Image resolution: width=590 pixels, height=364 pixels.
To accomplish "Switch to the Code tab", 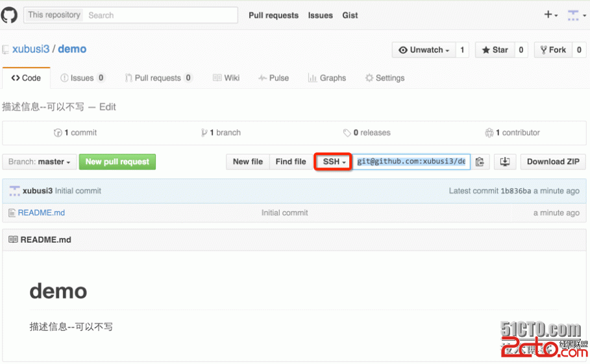I will tap(26, 79).
